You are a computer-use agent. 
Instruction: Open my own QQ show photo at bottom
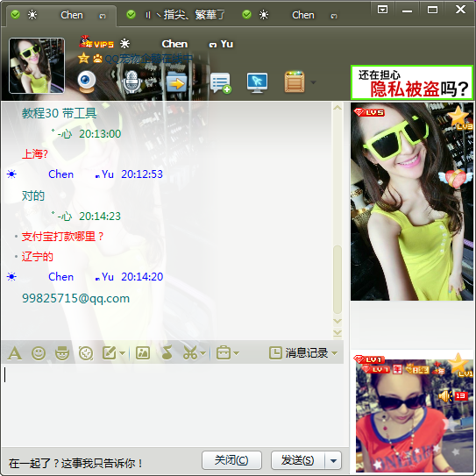click(414, 415)
